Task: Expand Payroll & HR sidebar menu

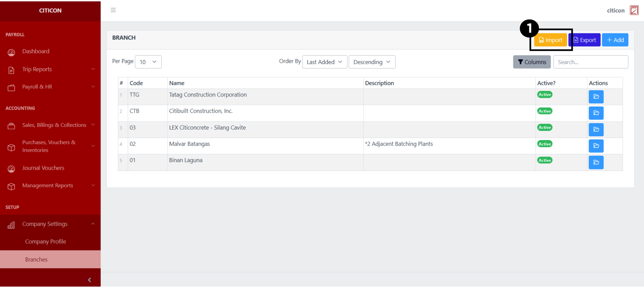Action: click(x=50, y=87)
